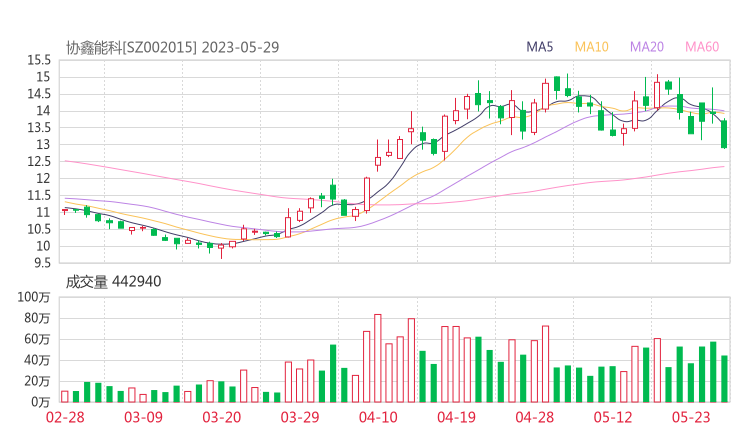This screenshot has width=740, height=440.
Task: Click the last green volume bar on the right
Action: click(724, 379)
